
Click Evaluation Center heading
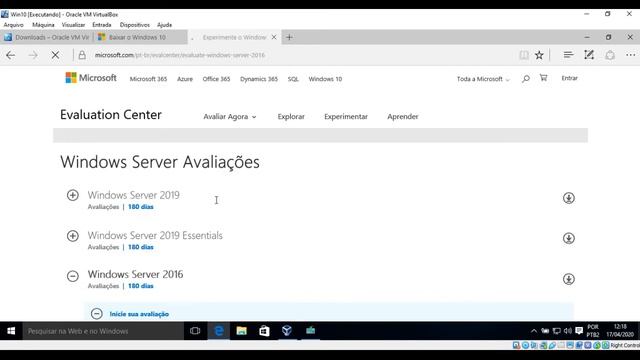(x=111, y=115)
